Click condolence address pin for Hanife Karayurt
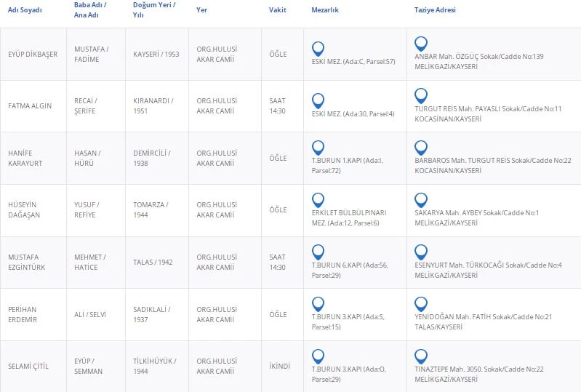The width and height of the screenshot is (581, 392). click(420, 148)
